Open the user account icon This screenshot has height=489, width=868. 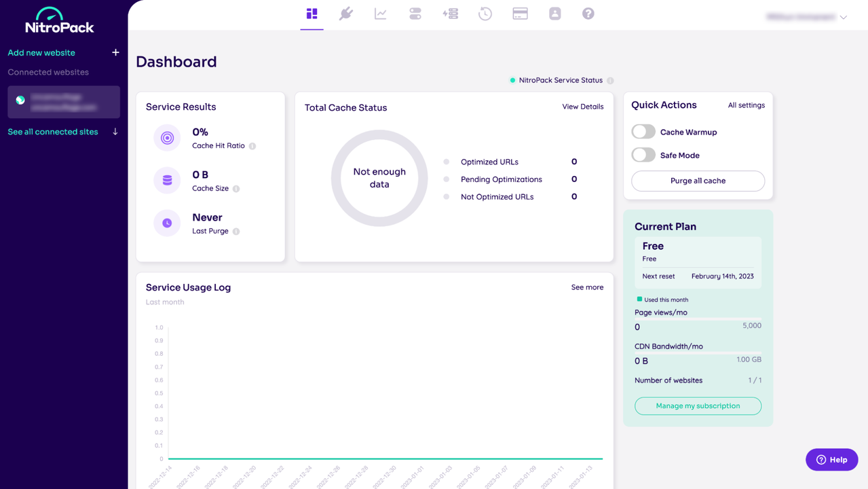tap(555, 14)
